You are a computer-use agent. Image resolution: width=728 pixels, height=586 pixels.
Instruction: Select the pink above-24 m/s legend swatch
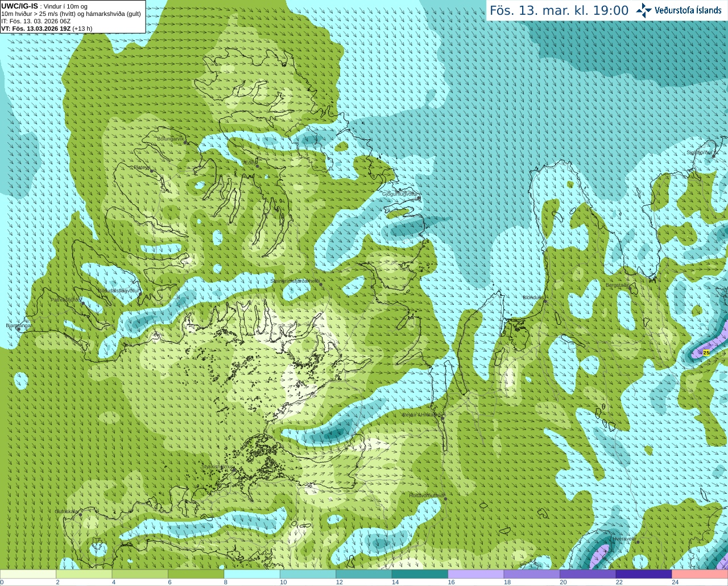700,574
